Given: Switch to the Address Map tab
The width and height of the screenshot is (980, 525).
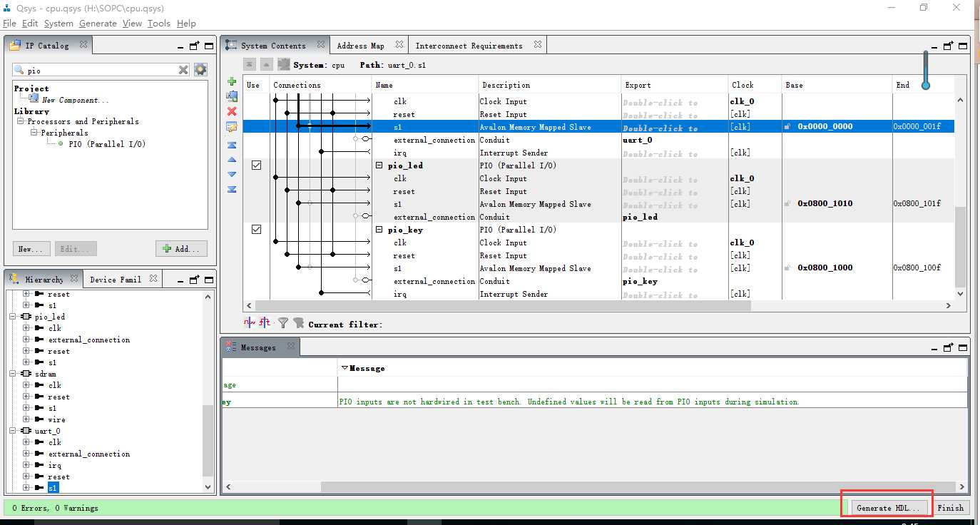Looking at the screenshot, I should [x=360, y=46].
